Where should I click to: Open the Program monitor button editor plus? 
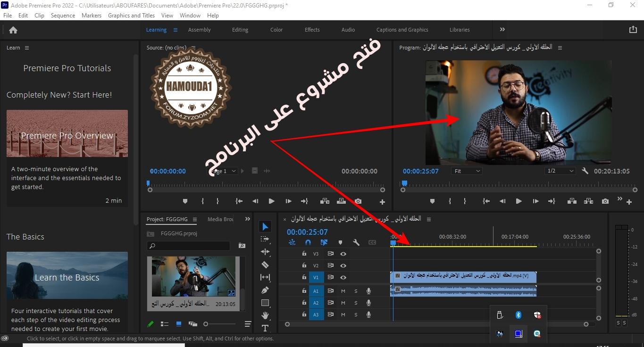click(x=629, y=202)
